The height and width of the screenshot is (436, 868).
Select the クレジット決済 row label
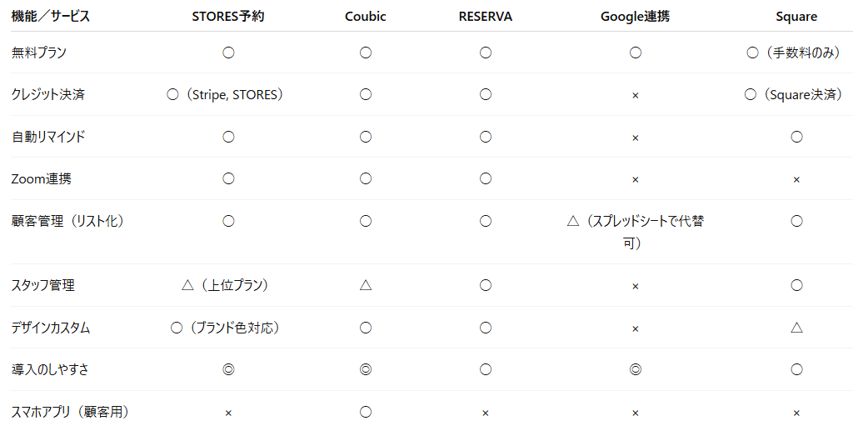click(x=48, y=94)
